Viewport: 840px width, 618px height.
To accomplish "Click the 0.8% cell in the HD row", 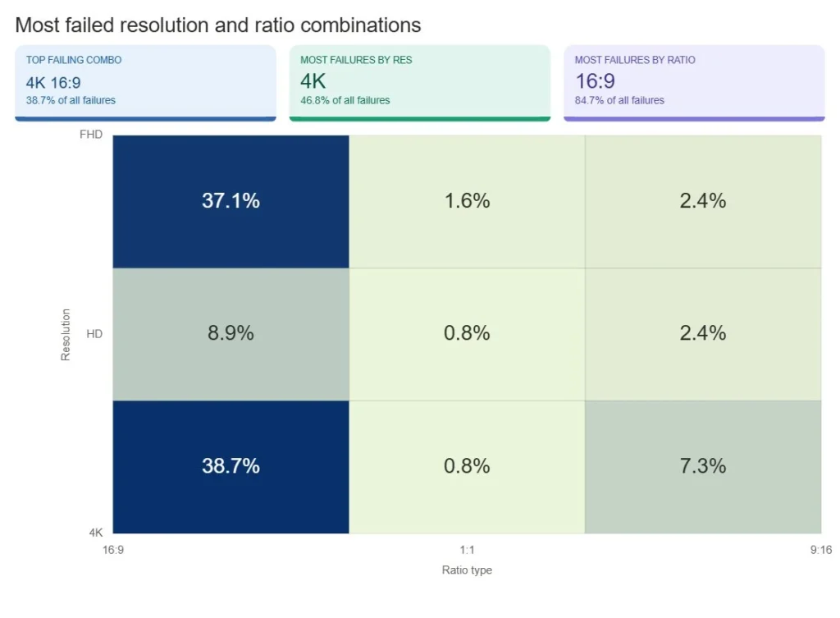I will pos(467,333).
